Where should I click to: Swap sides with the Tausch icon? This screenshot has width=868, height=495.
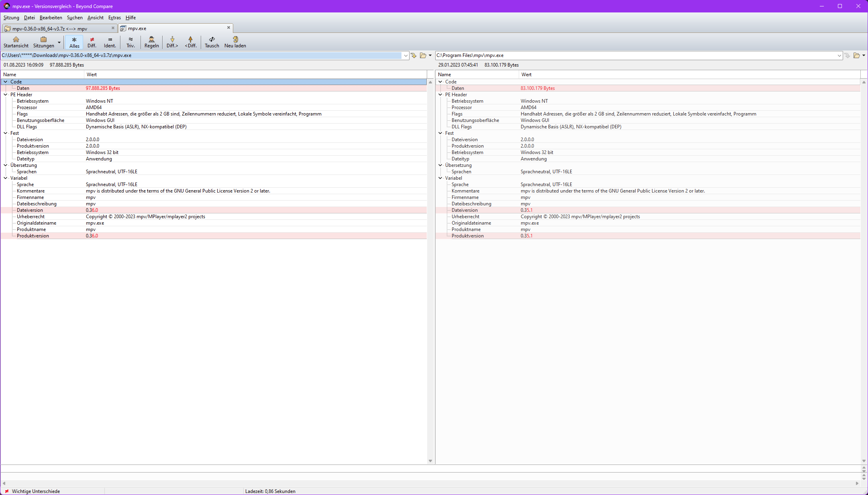pos(212,40)
